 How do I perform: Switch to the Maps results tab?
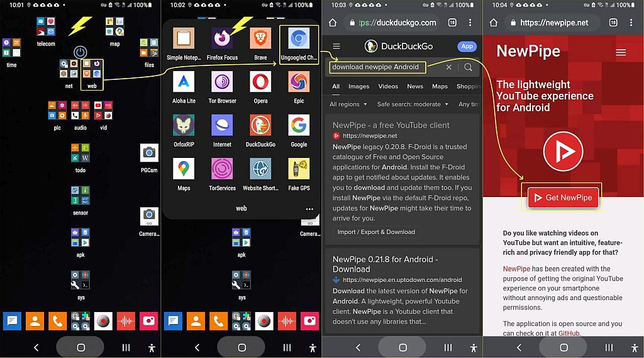click(440, 86)
